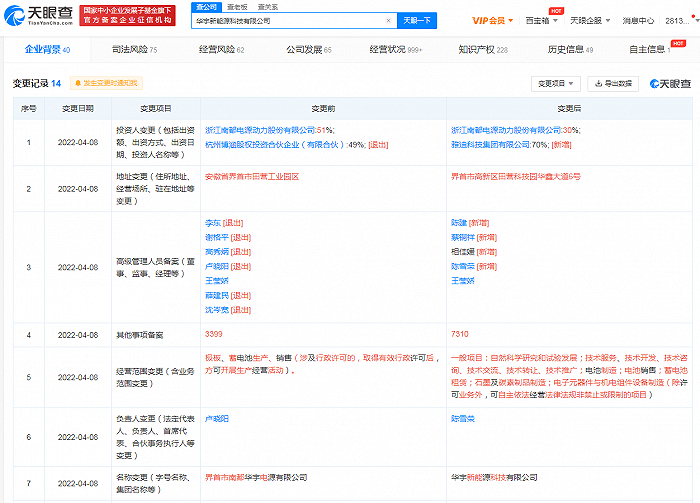Click the 导出数据 export button
The image size is (700, 503).
(x=612, y=84)
